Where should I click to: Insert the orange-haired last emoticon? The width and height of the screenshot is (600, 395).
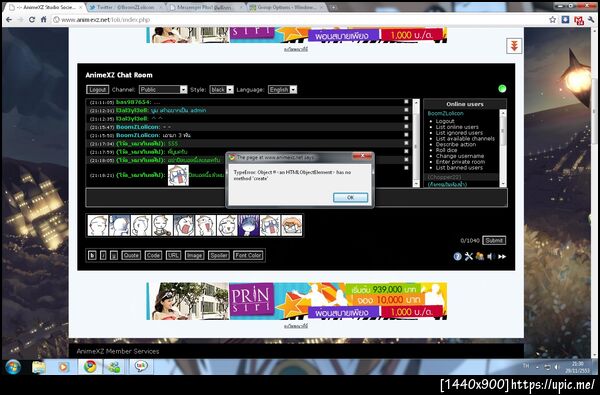point(292,225)
